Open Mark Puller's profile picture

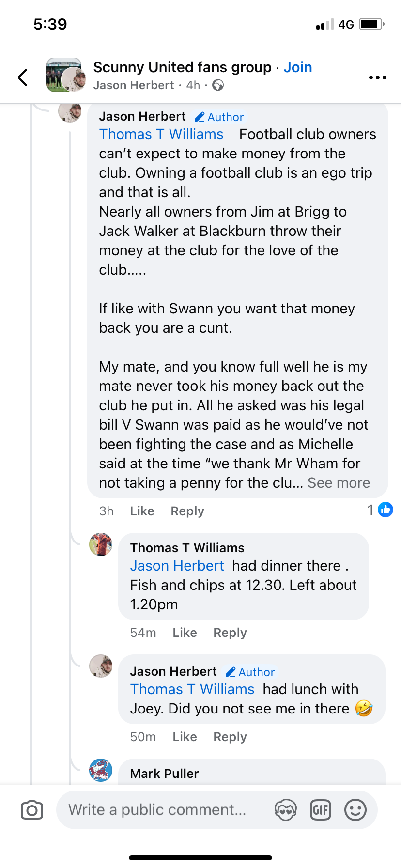coord(101,770)
